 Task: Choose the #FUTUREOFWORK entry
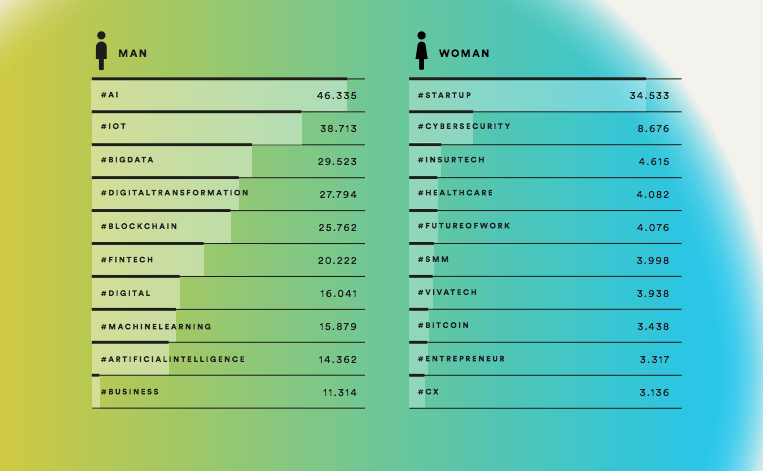[545, 227]
